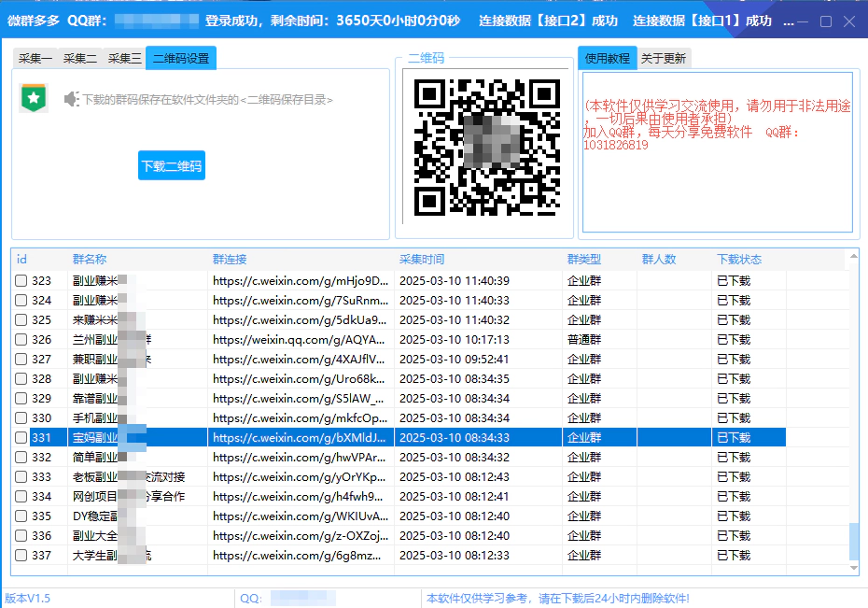This screenshot has height=608, width=868.
Task: Switch to the 采集一 tab
Action: point(35,58)
